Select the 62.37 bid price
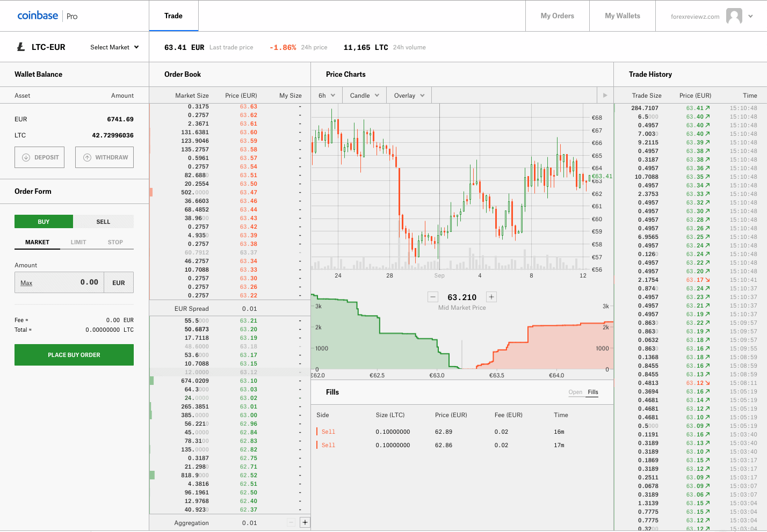This screenshot has width=767, height=532. [249, 509]
